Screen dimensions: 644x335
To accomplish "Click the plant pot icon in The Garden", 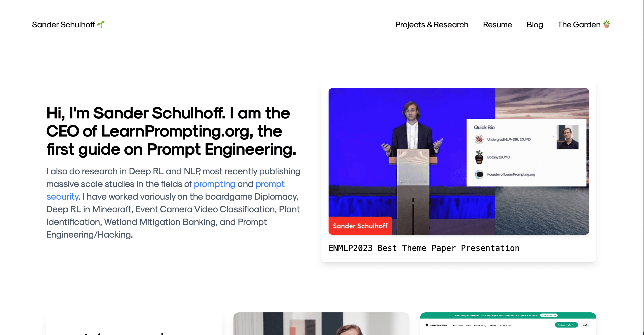I will (x=607, y=25).
